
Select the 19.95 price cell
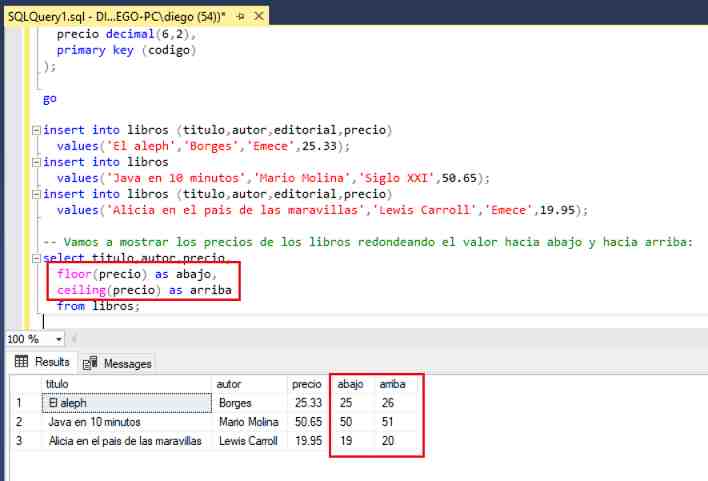(307, 441)
